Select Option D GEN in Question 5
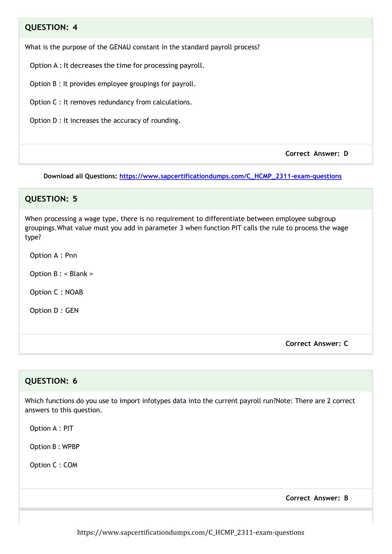 [54, 311]
